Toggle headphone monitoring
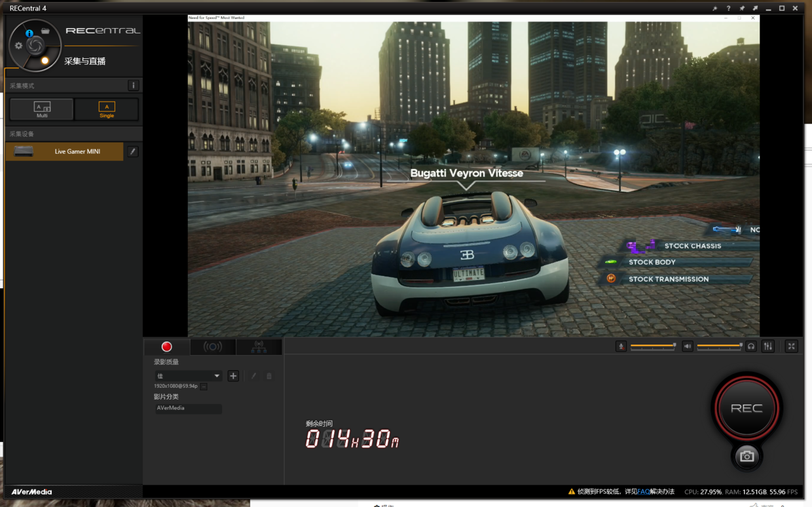The image size is (812, 507). [751, 346]
